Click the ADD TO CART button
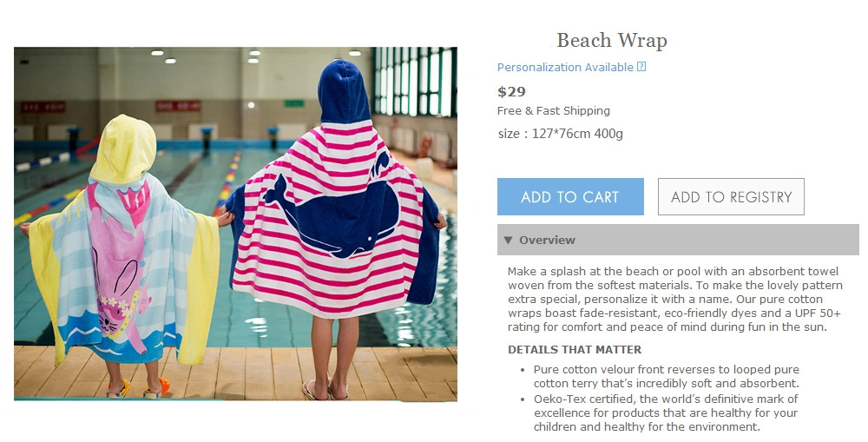 tap(570, 196)
